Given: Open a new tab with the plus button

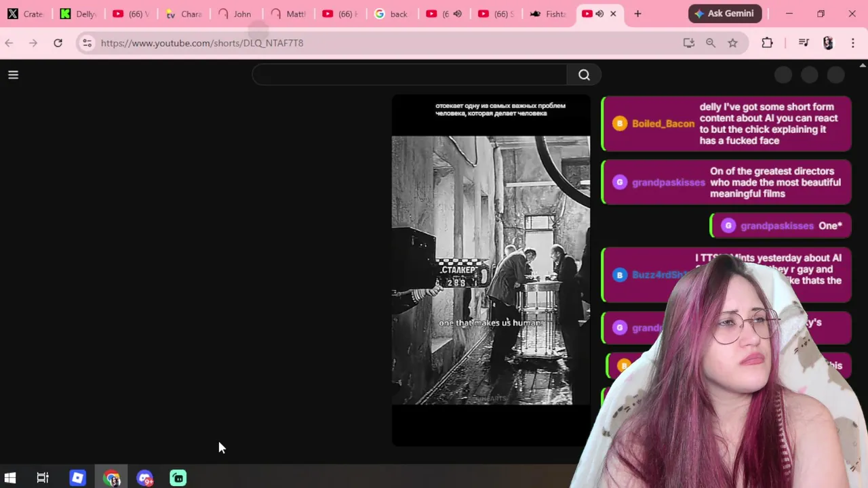Looking at the screenshot, I should tap(637, 14).
